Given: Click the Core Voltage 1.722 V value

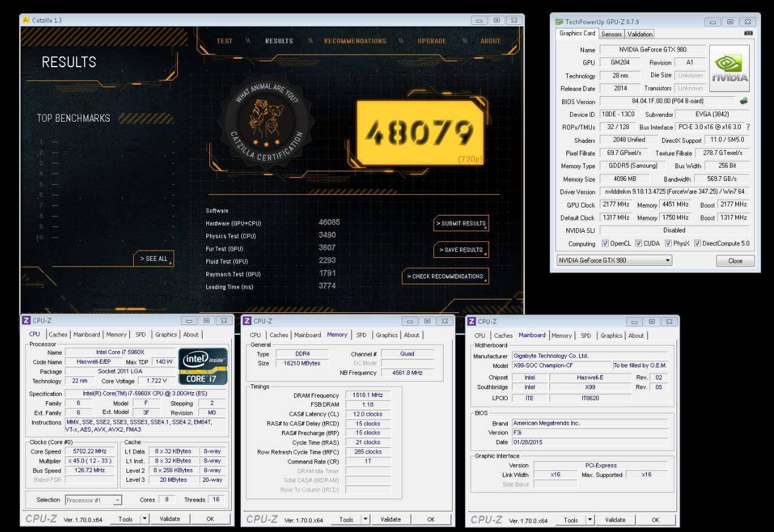Looking at the screenshot, I should pyautogui.click(x=156, y=381).
